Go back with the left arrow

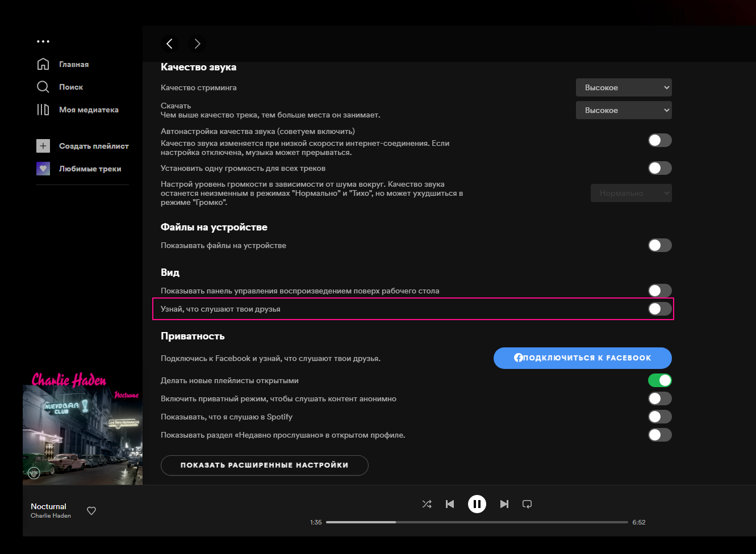point(169,44)
